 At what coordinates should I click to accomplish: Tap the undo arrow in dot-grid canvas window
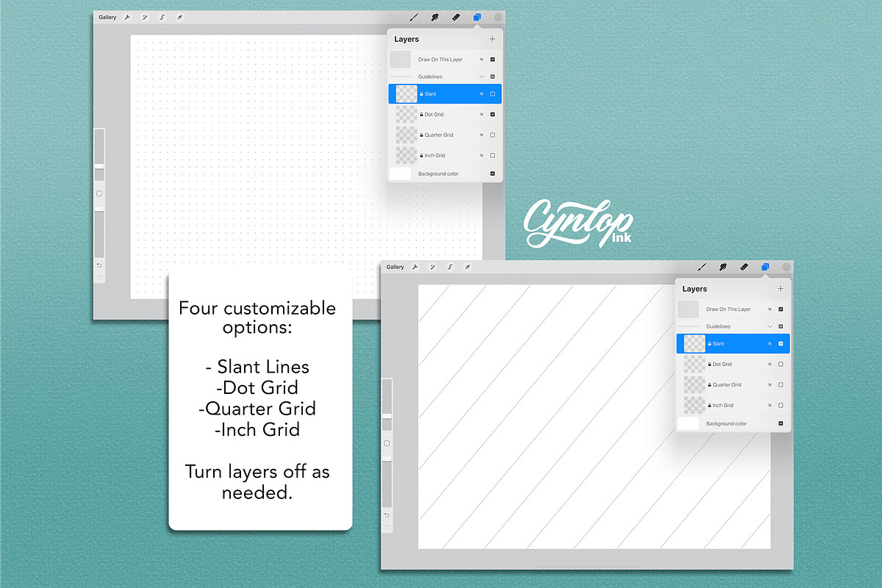point(99,264)
